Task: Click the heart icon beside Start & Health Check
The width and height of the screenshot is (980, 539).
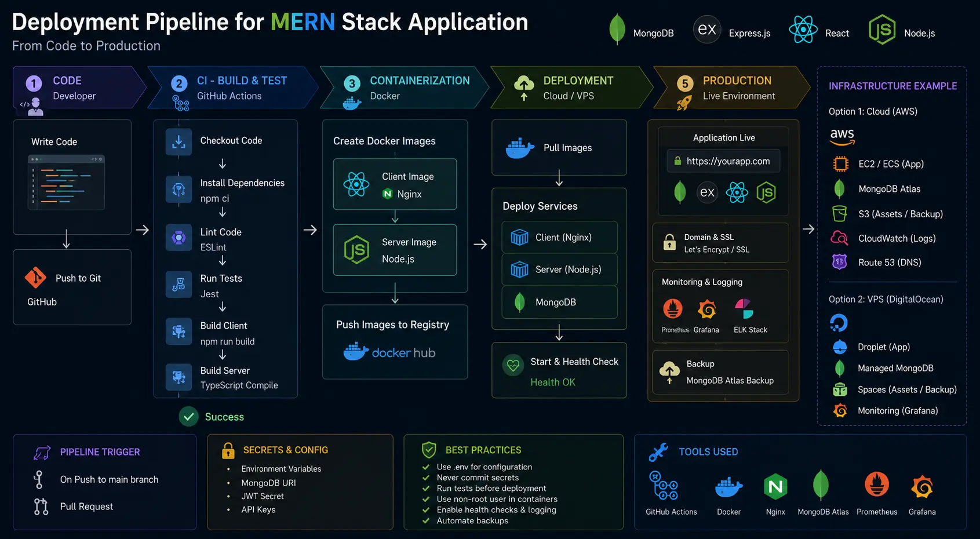Action: 513,366
